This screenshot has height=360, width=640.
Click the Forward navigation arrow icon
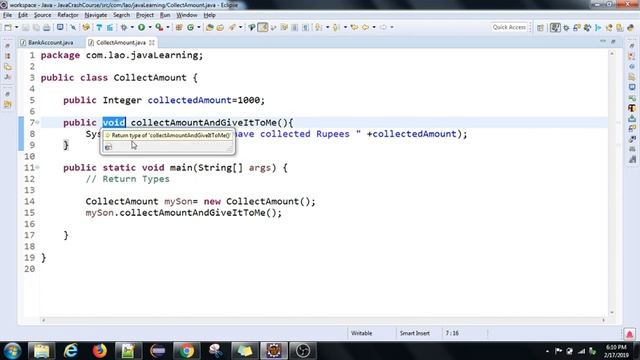click(383, 27)
